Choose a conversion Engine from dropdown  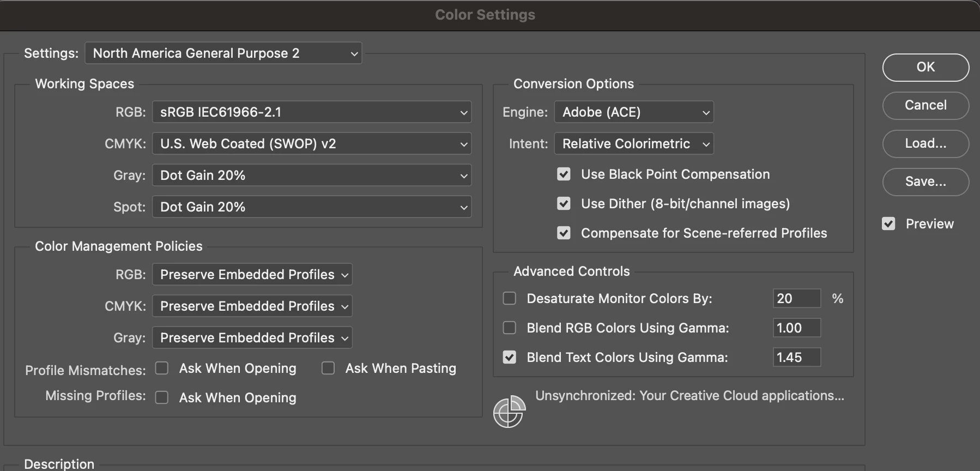tap(634, 112)
